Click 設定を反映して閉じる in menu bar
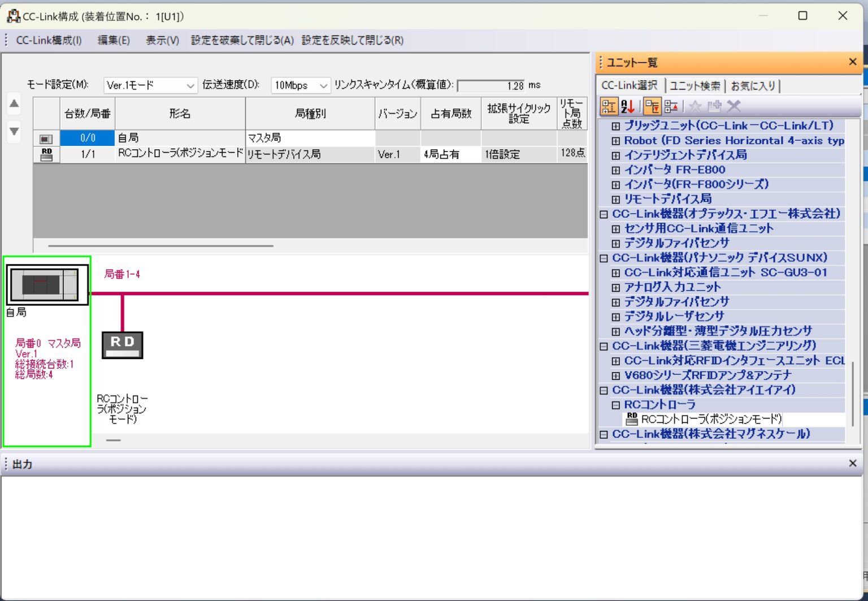Image resolution: width=868 pixels, height=601 pixels. [x=350, y=40]
